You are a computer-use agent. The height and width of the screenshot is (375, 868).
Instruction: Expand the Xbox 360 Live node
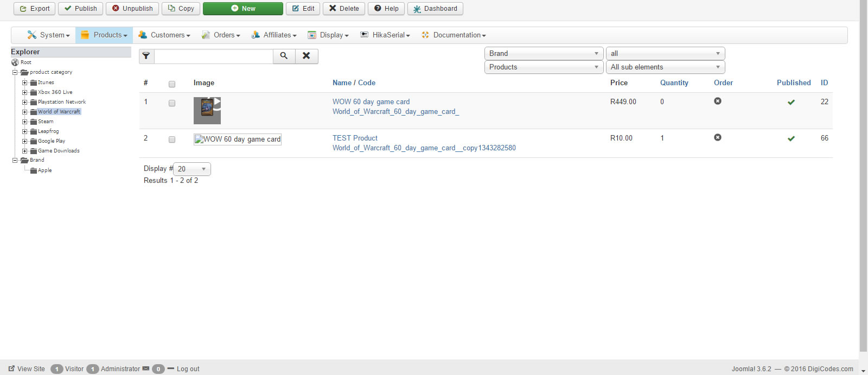coord(24,92)
